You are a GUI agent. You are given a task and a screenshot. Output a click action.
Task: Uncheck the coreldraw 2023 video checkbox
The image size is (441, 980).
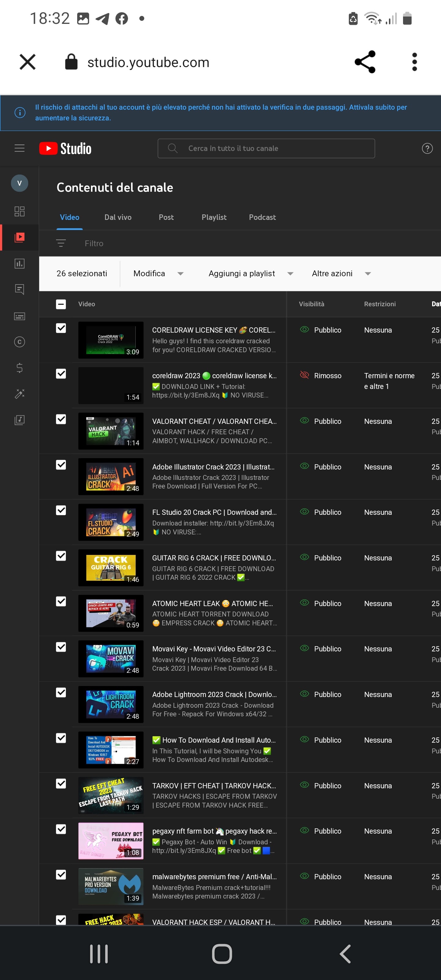tap(61, 374)
